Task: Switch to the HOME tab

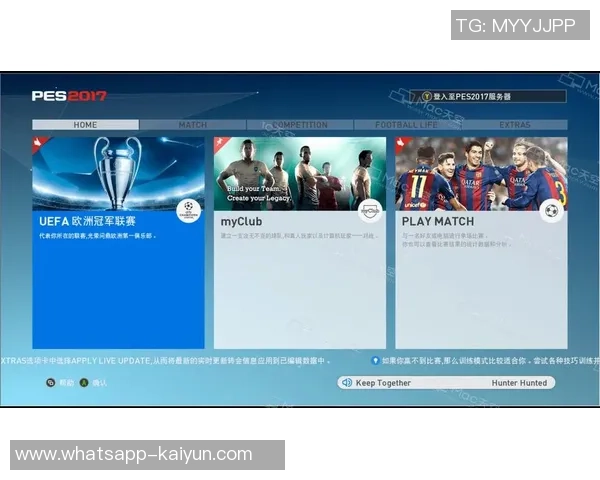Action: click(85, 125)
